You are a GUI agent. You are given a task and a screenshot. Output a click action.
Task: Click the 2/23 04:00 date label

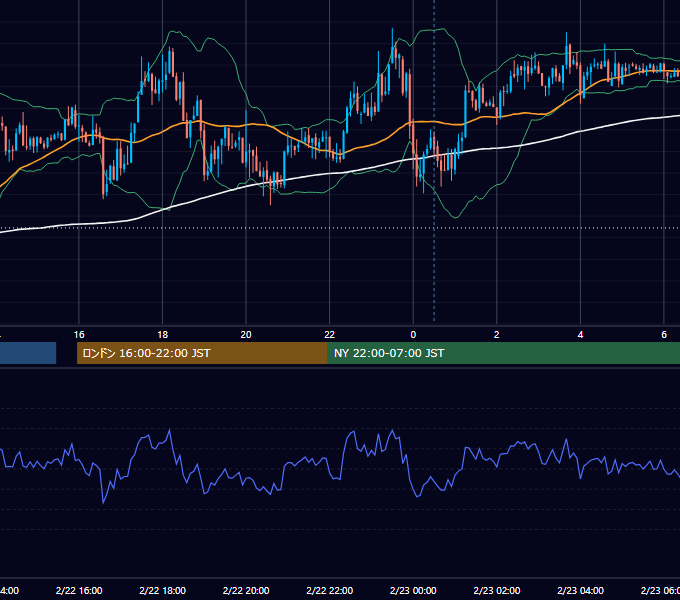(580, 590)
